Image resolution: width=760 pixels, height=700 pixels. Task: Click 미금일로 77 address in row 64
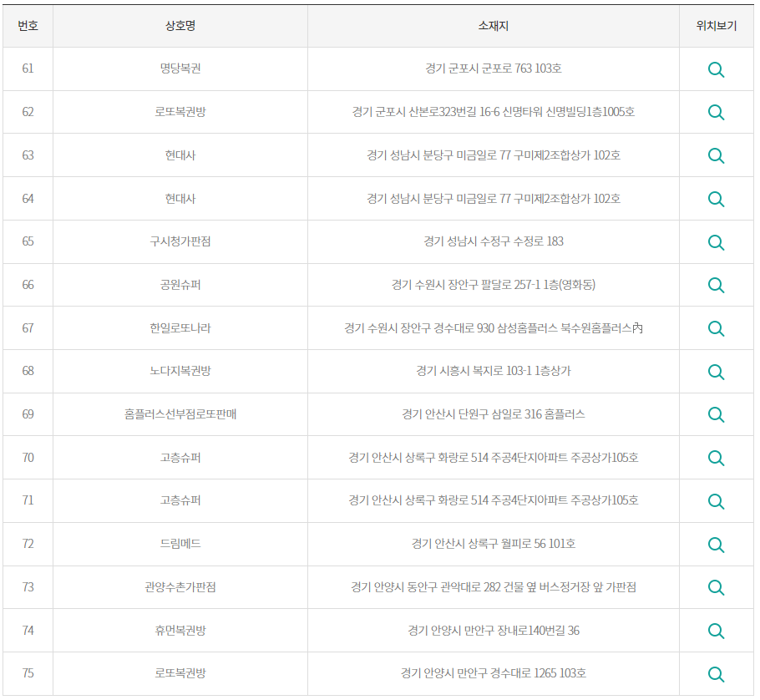pyautogui.click(x=494, y=198)
